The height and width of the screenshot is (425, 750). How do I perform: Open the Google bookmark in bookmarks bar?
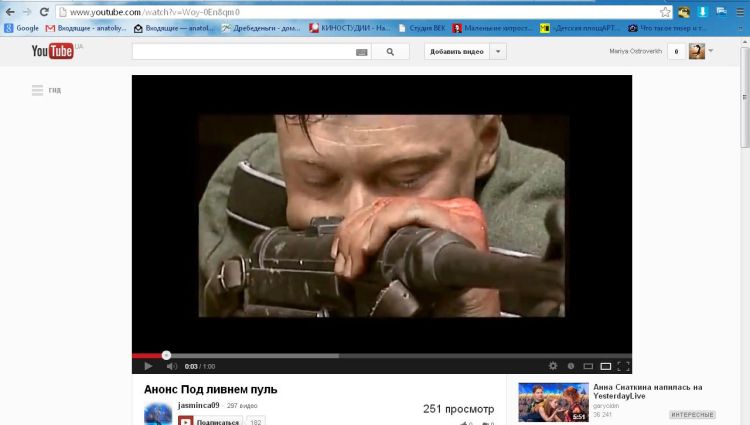click(x=21, y=28)
